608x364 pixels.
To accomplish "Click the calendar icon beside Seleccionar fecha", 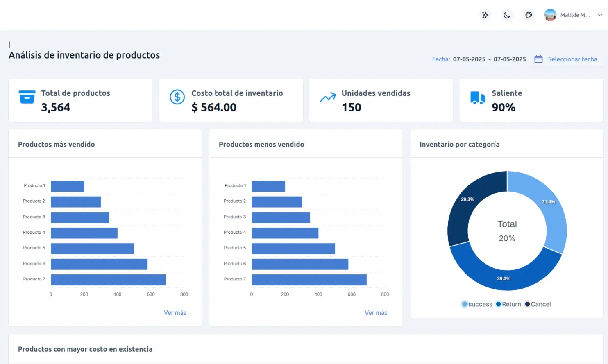I will (x=538, y=59).
